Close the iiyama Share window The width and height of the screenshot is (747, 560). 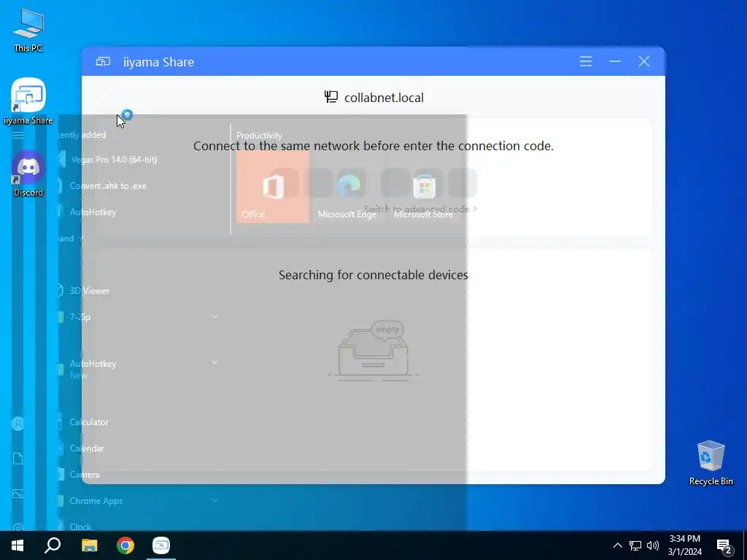[x=644, y=61]
